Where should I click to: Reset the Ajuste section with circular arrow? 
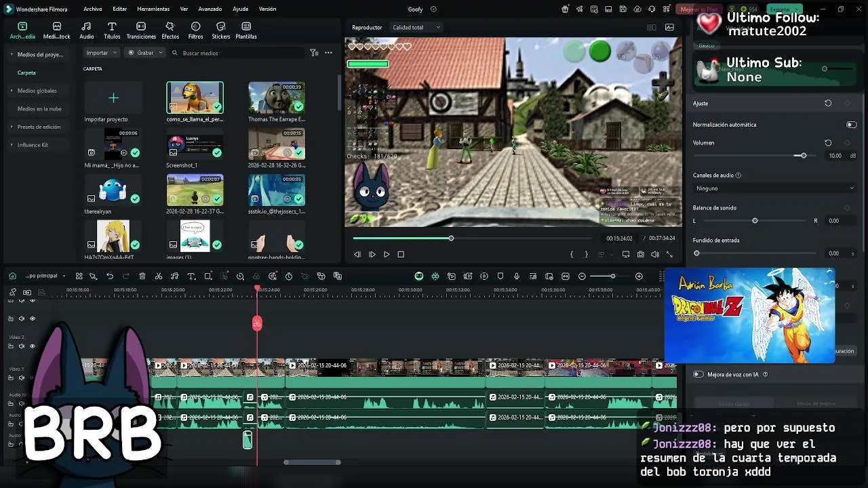[x=828, y=103]
